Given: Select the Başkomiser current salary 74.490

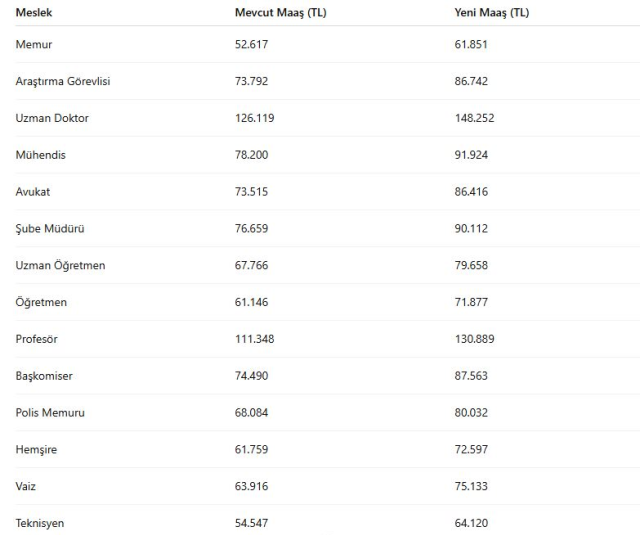Looking at the screenshot, I should point(251,376).
